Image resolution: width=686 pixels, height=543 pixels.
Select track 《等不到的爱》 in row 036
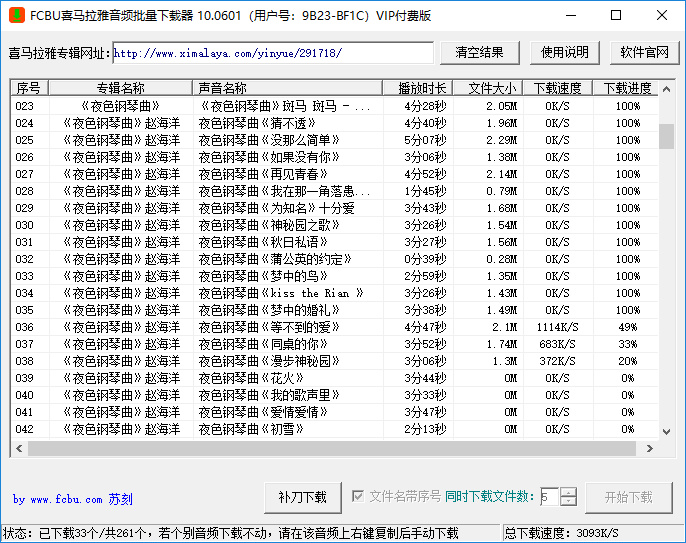pyautogui.click(x=269, y=327)
